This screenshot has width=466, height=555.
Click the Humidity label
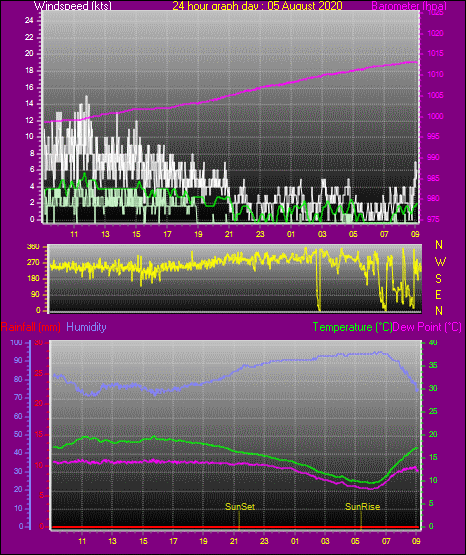click(x=86, y=327)
